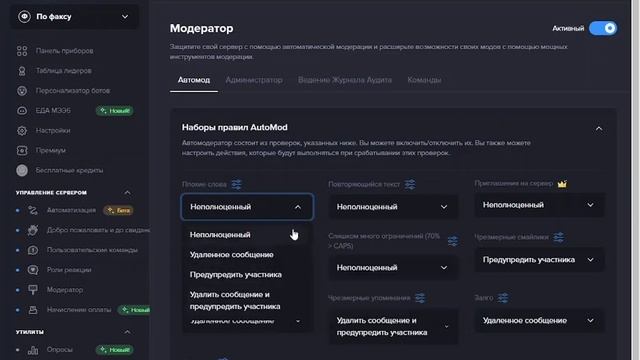Click the Новый badge beside ЕДА МЭЭ6

pos(115,111)
